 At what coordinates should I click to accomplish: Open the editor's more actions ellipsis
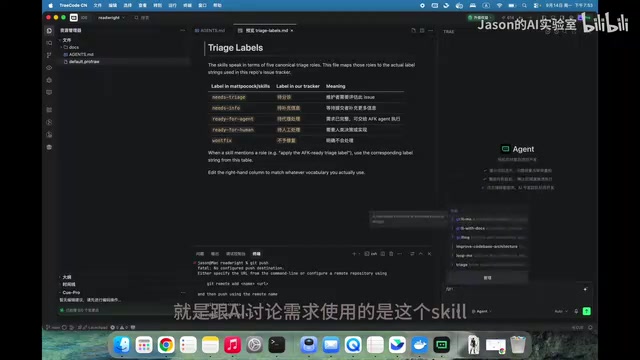pos(431,31)
